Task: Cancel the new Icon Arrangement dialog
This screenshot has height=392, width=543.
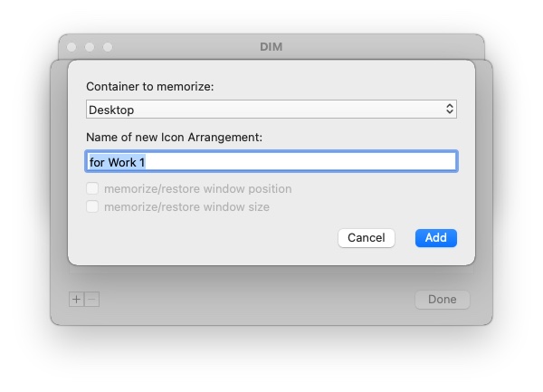Action: click(x=366, y=238)
